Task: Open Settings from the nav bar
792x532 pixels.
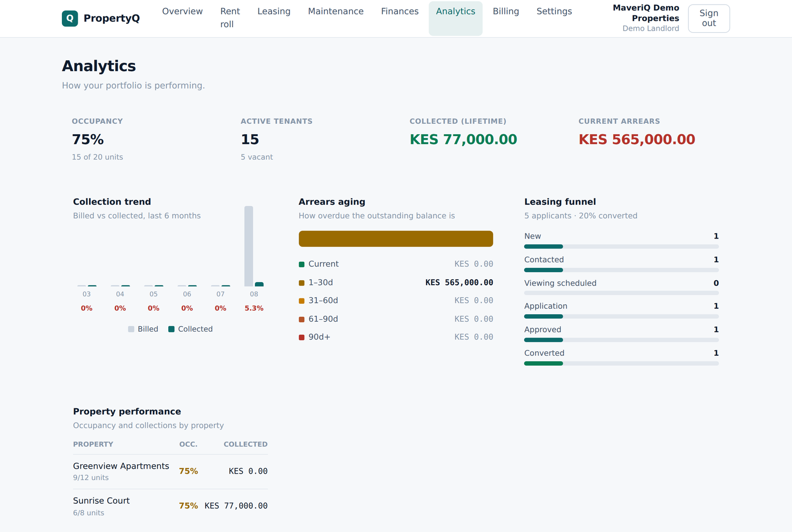Action: click(x=554, y=11)
